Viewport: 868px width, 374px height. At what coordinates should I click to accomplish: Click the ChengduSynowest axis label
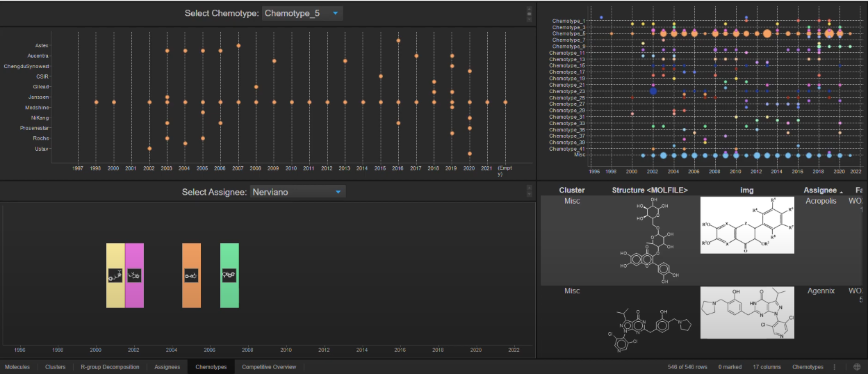point(26,66)
